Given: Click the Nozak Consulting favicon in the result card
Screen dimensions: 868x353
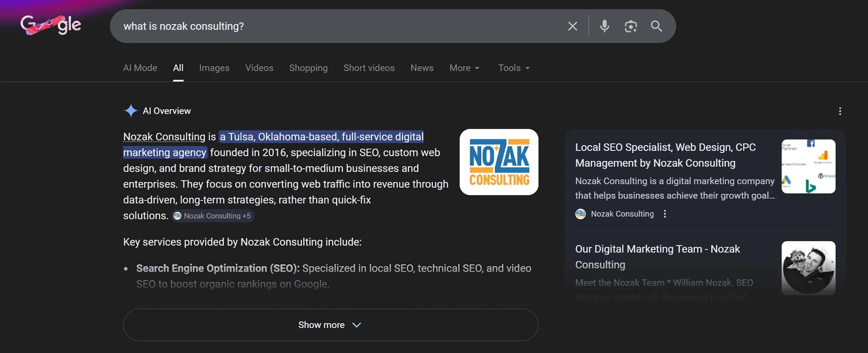Looking at the screenshot, I should [x=580, y=214].
